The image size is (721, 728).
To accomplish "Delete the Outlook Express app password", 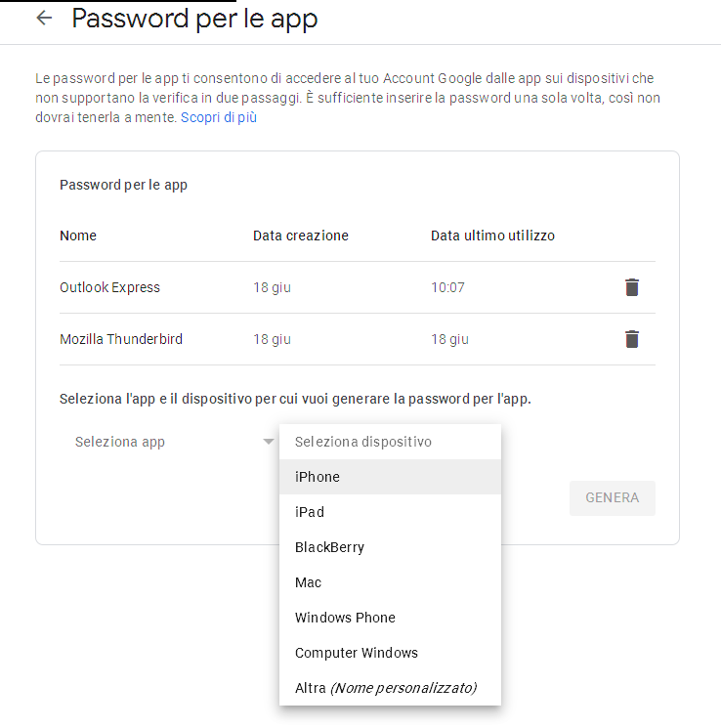I will tap(632, 287).
